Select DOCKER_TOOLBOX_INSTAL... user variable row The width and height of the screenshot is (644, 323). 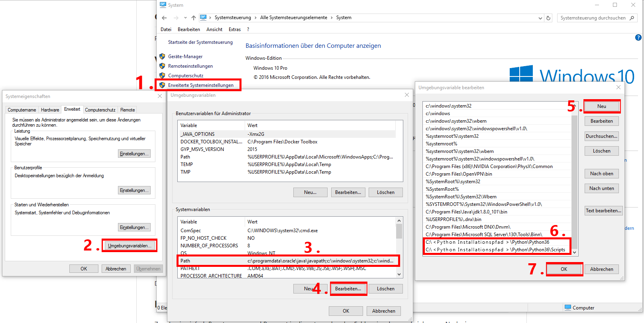pos(287,142)
